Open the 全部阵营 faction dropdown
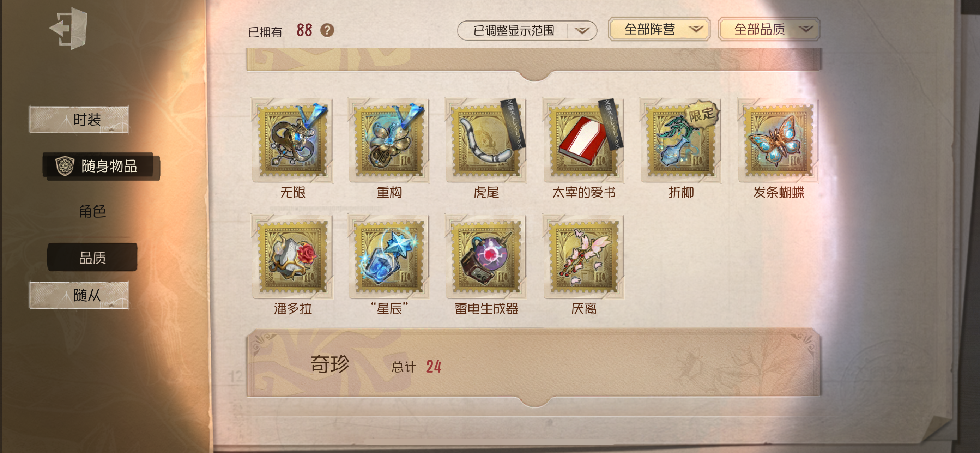Viewport: 980px width, 453px height. (x=659, y=29)
